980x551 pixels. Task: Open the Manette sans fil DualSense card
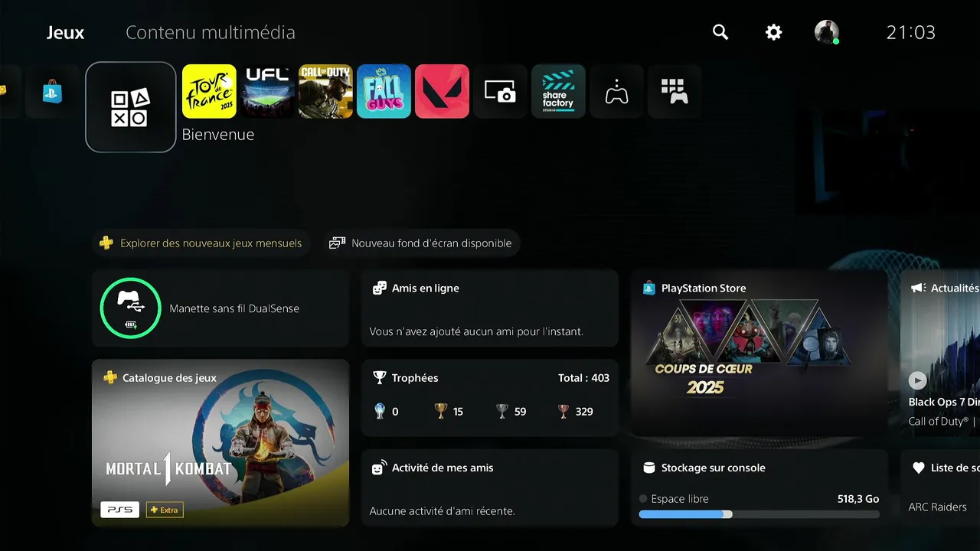point(220,308)
